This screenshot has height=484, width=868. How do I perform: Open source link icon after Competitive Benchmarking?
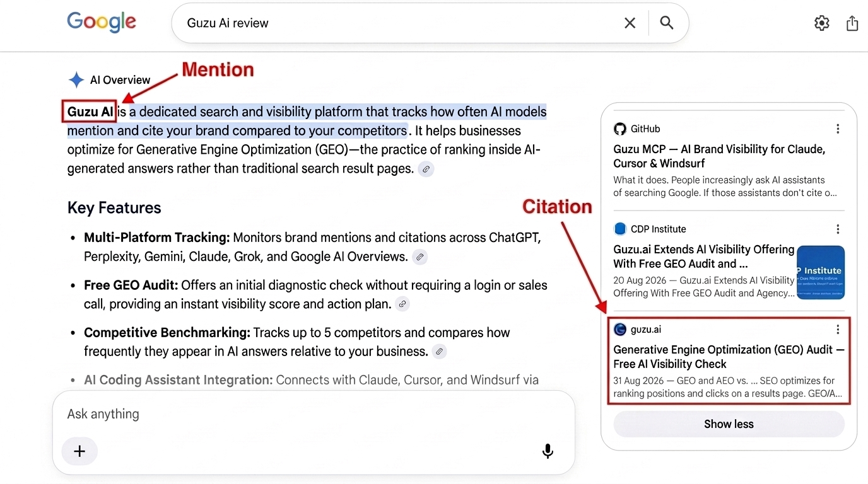[x=440, y=352]
